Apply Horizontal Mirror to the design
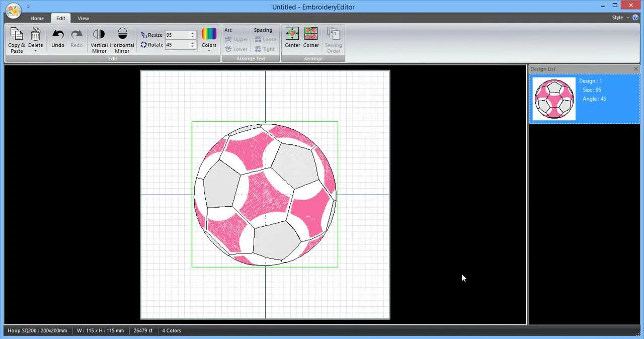This screenshot has width=644, height=339. [122, 35]
